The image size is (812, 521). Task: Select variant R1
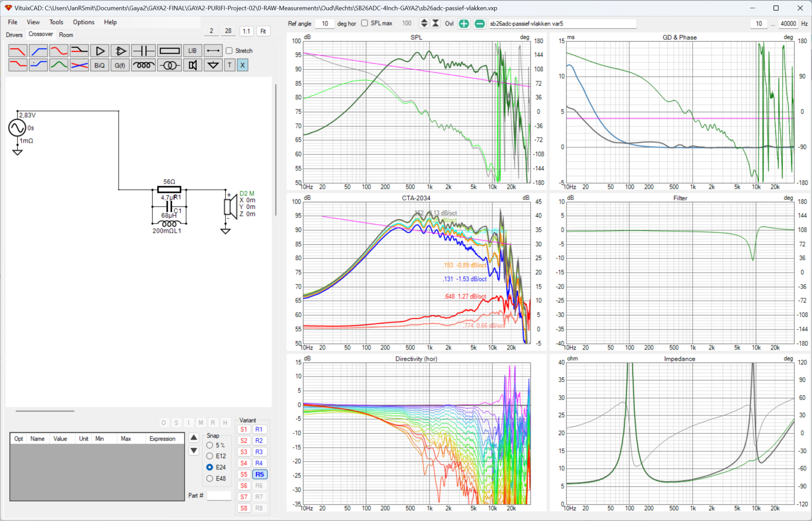259,430
